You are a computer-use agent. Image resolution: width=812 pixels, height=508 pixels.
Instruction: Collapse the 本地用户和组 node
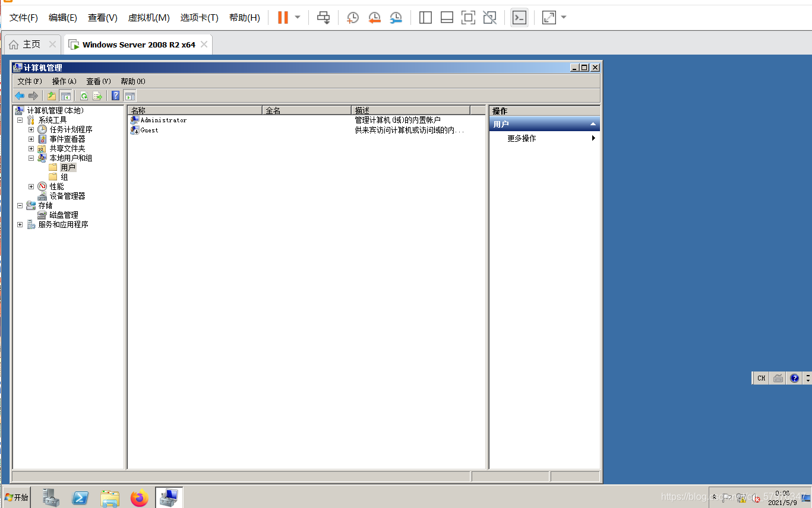(31, 158)
